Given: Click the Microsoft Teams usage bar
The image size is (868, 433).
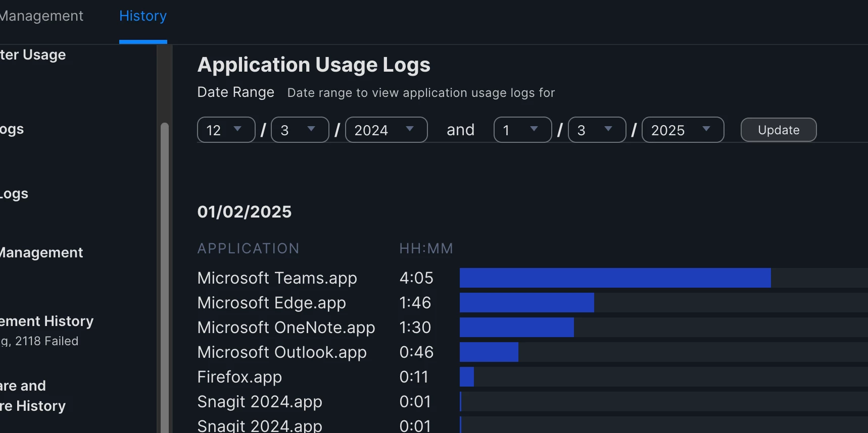Looking at the screenshot, I should [x=615, y=278].
